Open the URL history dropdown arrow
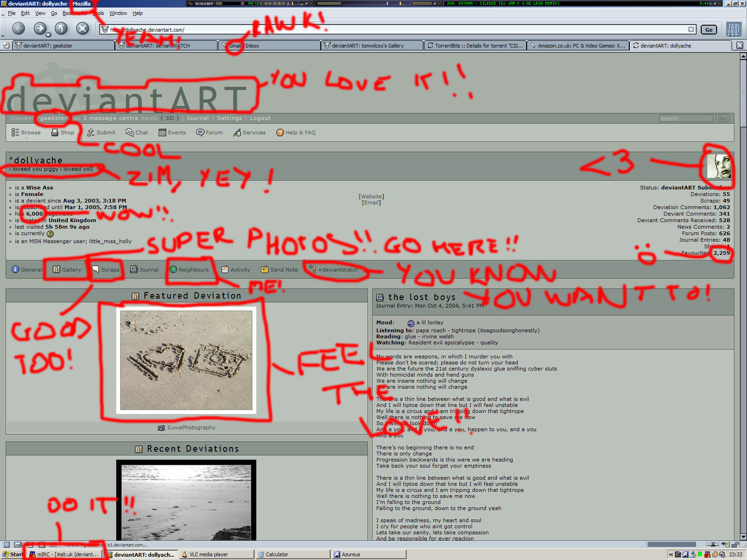This screenshot has height=560, width=747. pyautogui.click(x=691, y=29)
